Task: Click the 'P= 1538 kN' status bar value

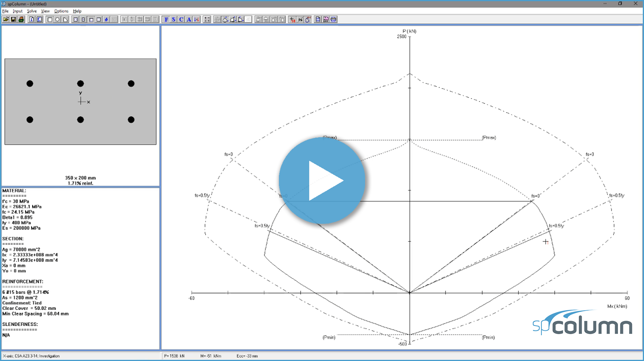Action: 174,356
